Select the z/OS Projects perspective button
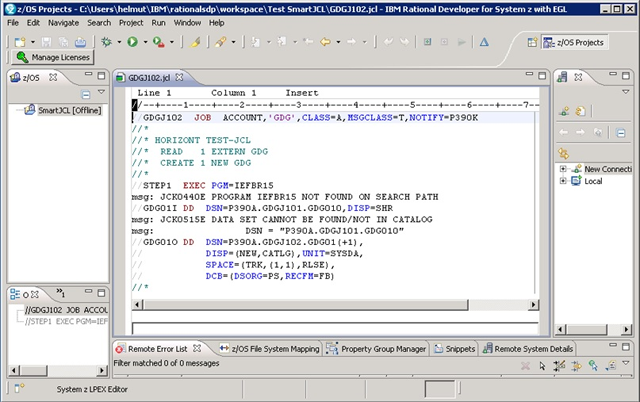 point(574,42)
